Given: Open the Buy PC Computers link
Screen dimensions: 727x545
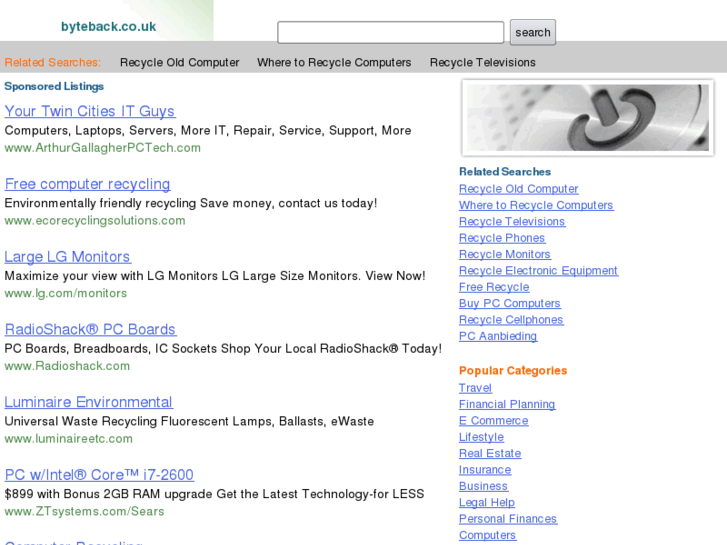Looking at the screenshot, I should pos(510,303).
